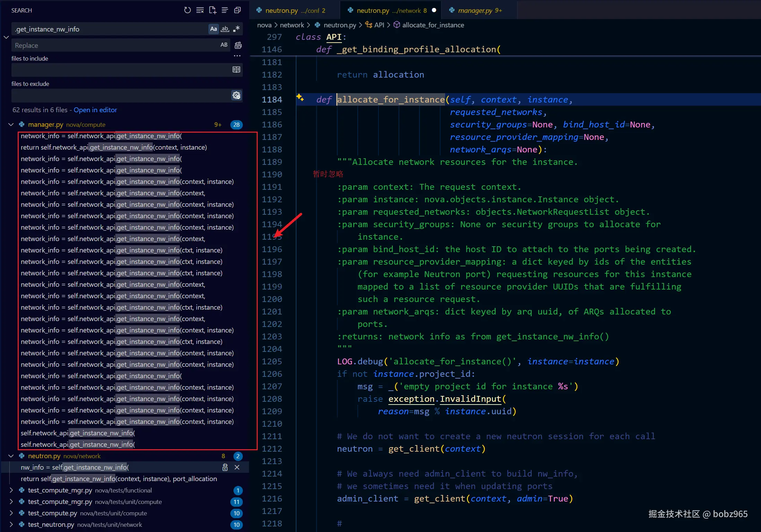Expand test_neutron.py results group
Viewport: 761px width, 532px height.
pyautogui.click(x=11, y=524)
